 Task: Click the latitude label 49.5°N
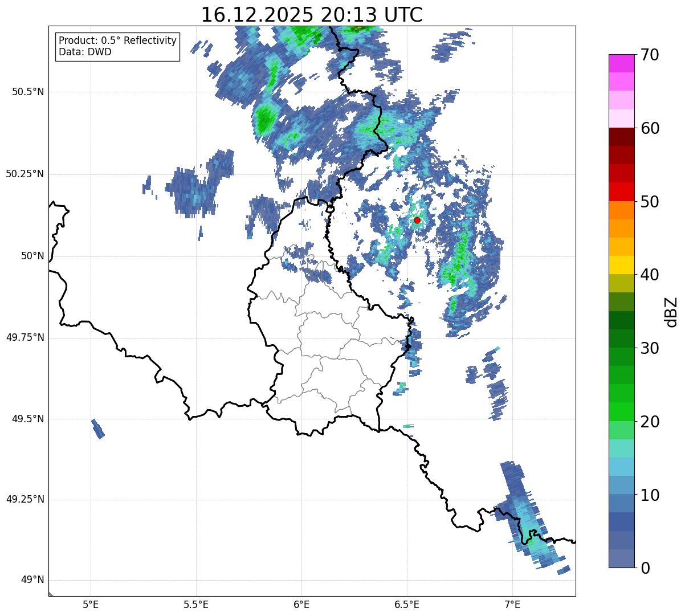tap(28, 419)
